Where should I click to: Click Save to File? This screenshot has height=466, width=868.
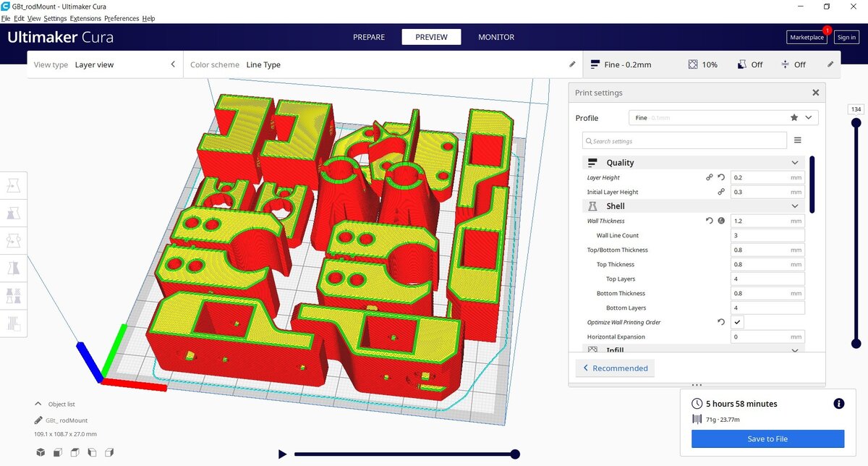click(767, 439)
